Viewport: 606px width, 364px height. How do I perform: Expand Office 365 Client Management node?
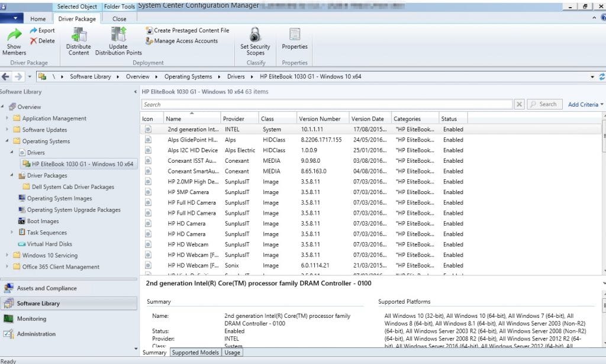pos(7,266)
